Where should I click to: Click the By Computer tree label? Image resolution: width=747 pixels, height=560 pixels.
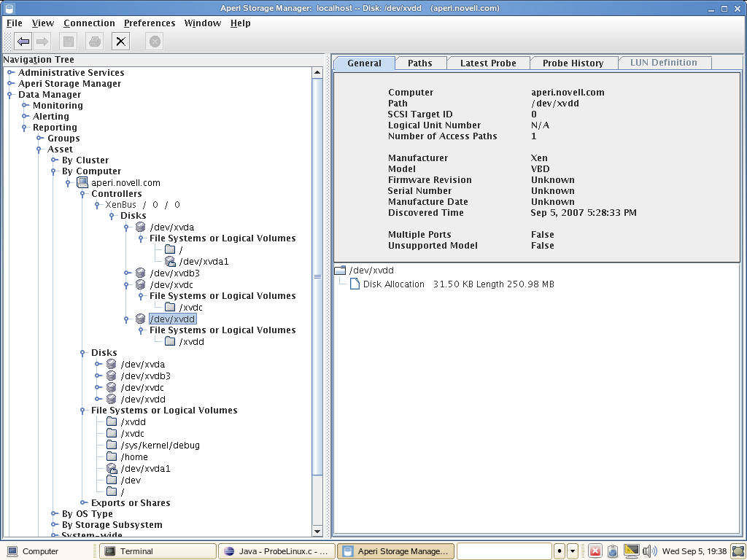coord(91,171)
